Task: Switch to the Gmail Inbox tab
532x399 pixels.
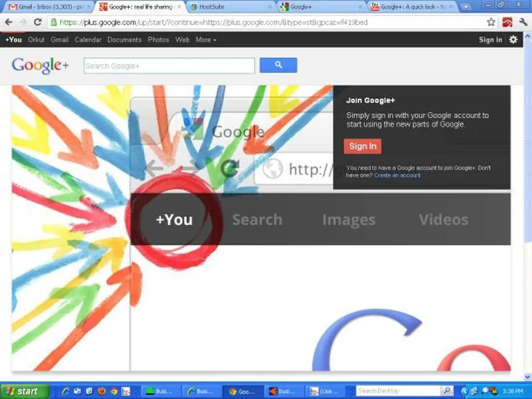Action: (x=49, y=7)
